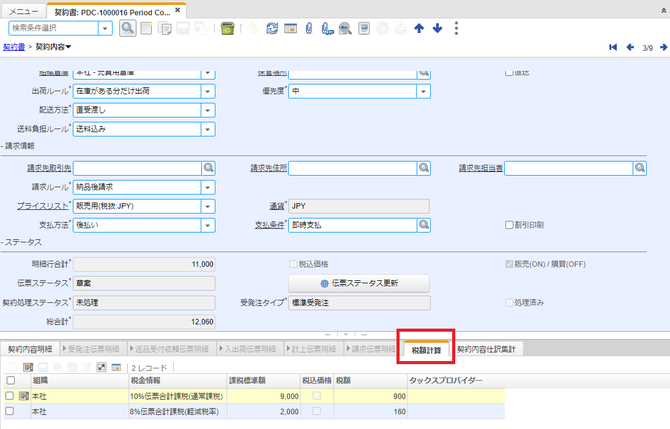Create a new record with the toolbar
Image resolution: width=670 pixels, height=429 pixels.
146,28
